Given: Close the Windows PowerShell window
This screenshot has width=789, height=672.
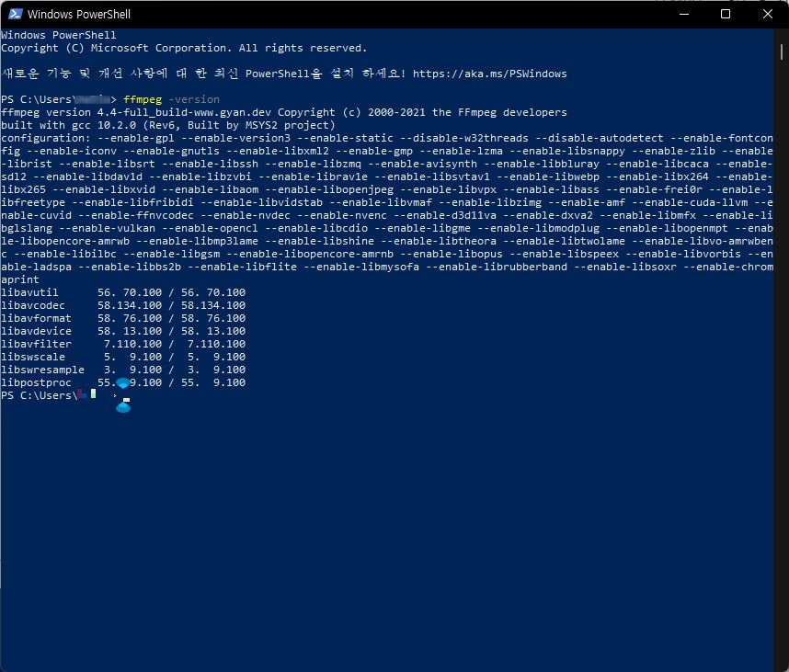Looking at the screenshot, I should (767, 14).
